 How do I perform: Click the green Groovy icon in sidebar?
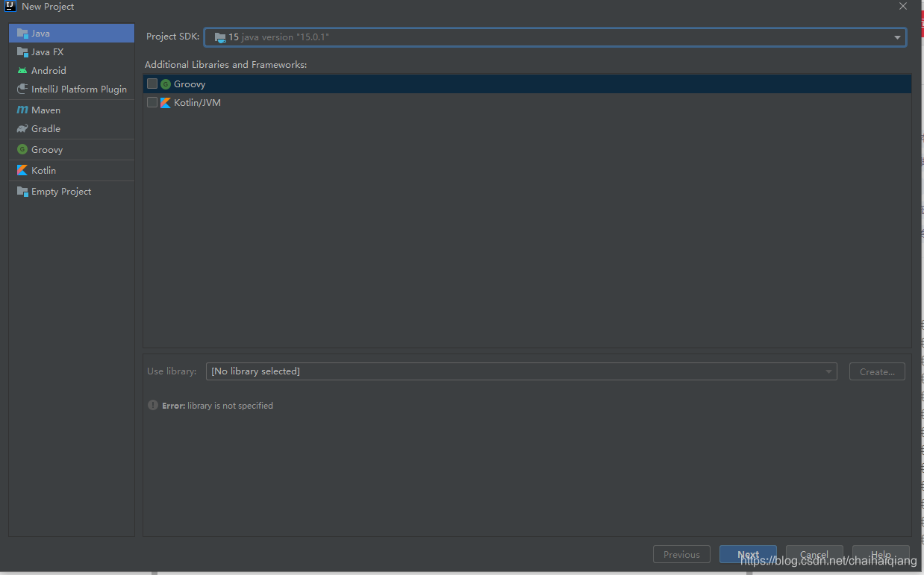coord(22,150)
